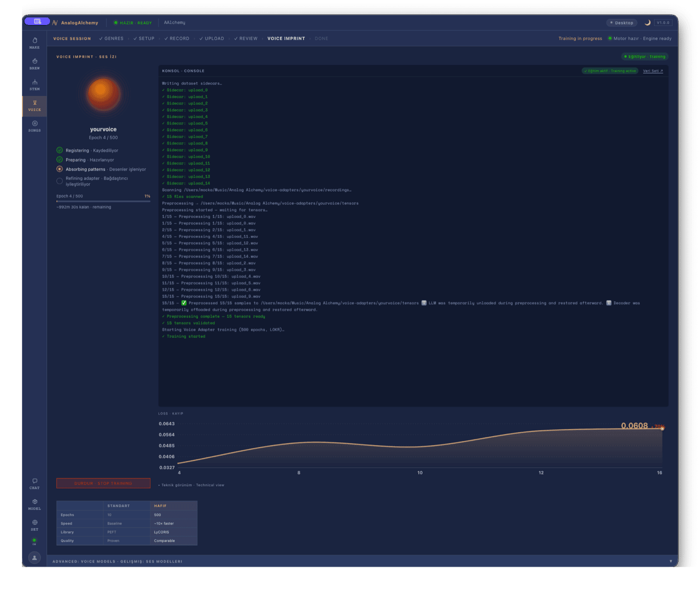Select the Hafif column header
Screen dimensions: 700x596
(x=173, y=505)
